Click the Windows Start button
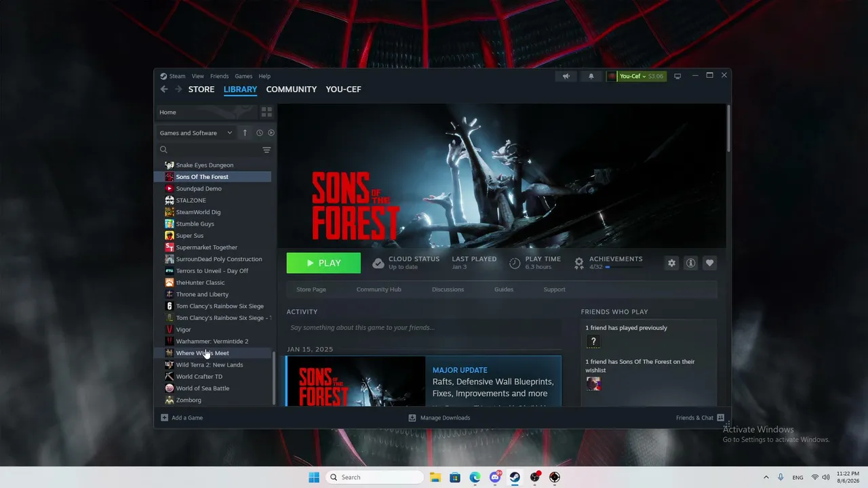 [x=314, y=477]
